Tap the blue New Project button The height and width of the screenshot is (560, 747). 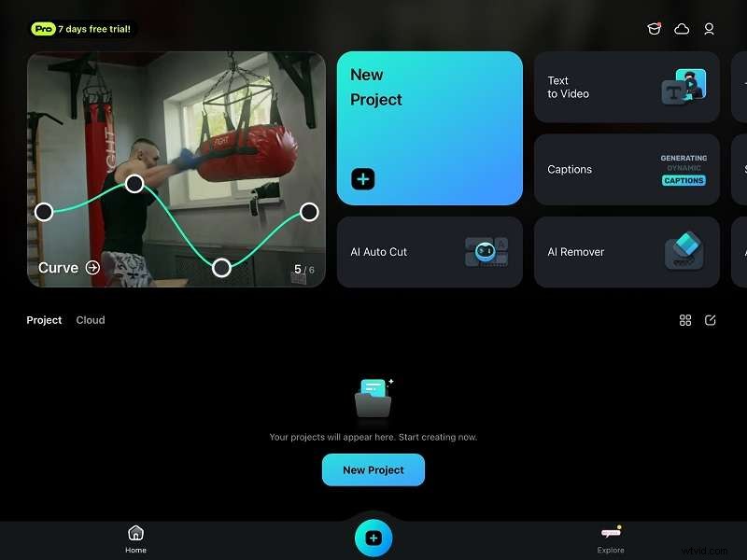(373, 469)
